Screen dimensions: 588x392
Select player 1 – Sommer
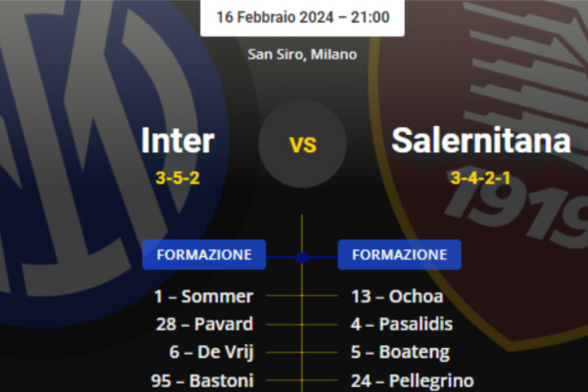[204, 297]
